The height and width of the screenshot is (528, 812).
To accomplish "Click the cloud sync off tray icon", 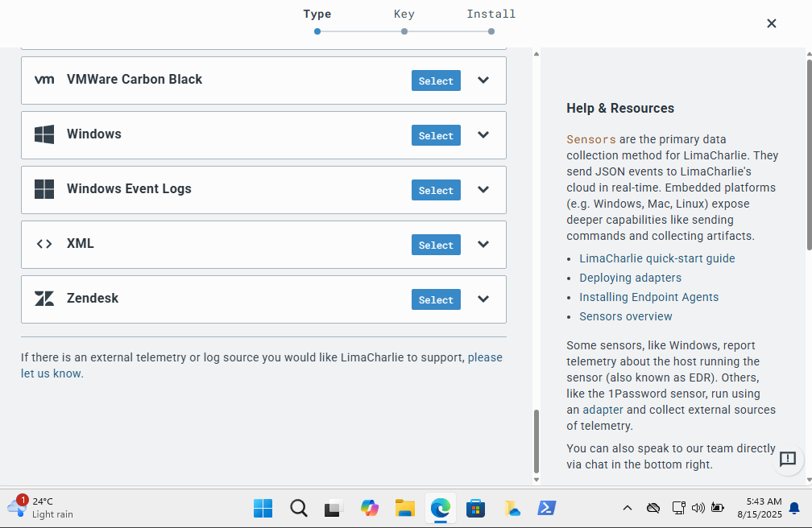I will pos(653,509).
